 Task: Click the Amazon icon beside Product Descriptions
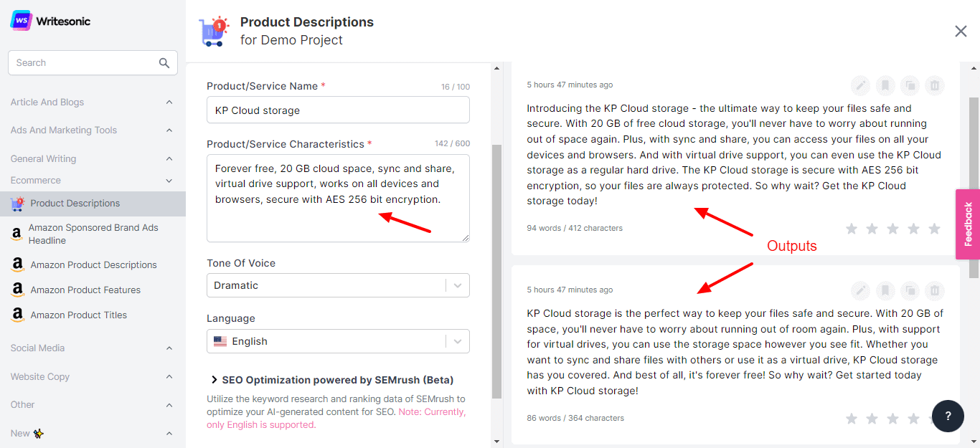tap(17, 265)
